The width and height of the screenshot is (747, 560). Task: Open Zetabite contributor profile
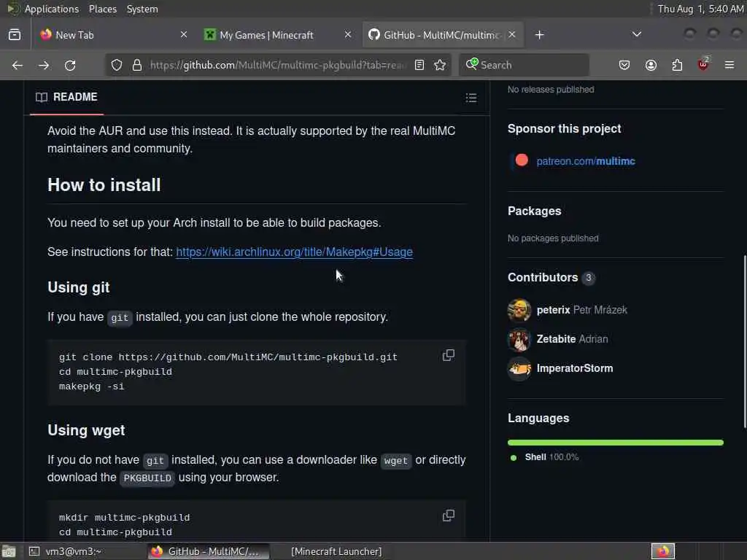(556, 339)
